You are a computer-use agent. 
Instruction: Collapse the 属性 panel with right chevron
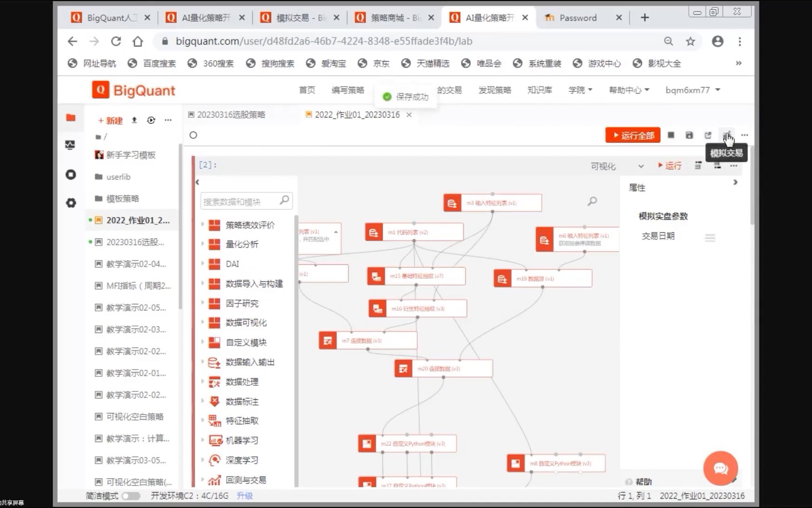[735, 182]
